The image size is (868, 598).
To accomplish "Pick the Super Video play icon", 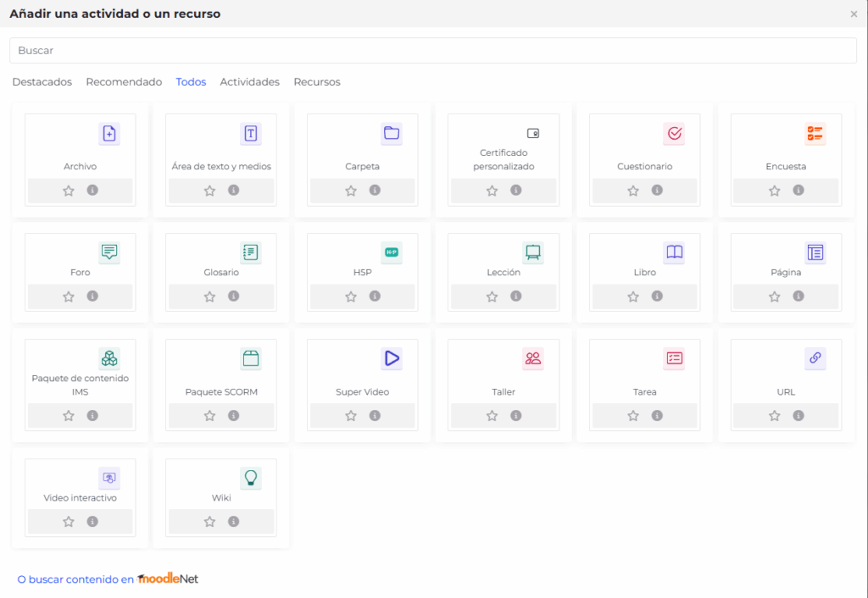I will tap(391, 358).
